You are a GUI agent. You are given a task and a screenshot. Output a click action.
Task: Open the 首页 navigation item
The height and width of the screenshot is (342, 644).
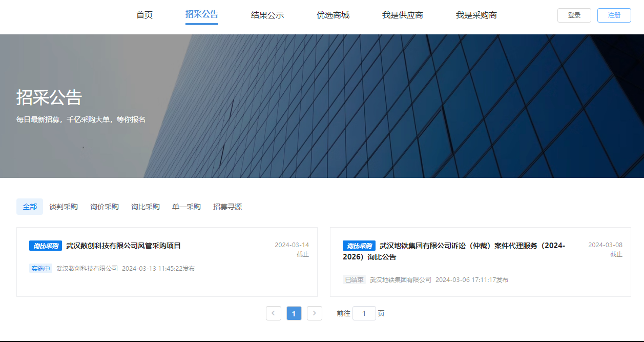(x=144, y=15)
